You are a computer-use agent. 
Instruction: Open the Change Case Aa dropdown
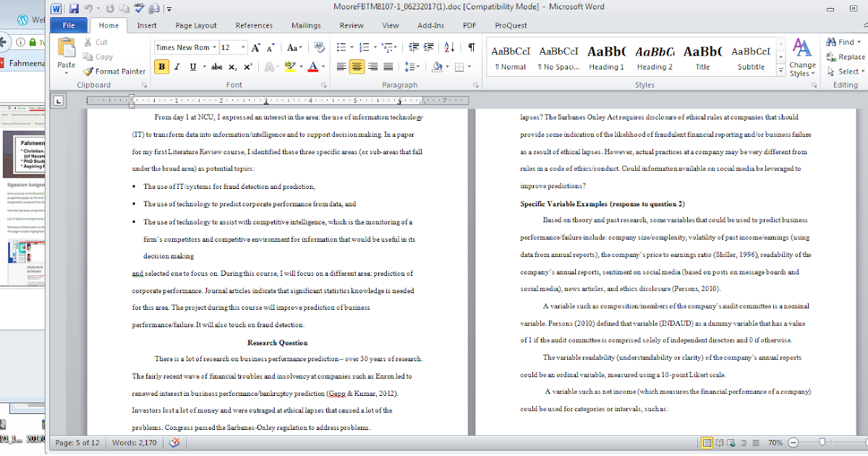[x=294, y=48]
